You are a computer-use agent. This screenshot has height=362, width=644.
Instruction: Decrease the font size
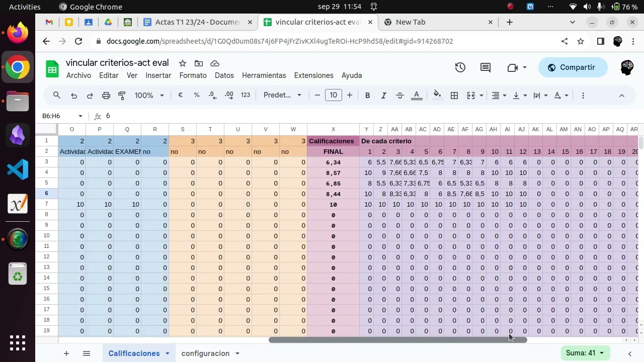tap(317, 95)
